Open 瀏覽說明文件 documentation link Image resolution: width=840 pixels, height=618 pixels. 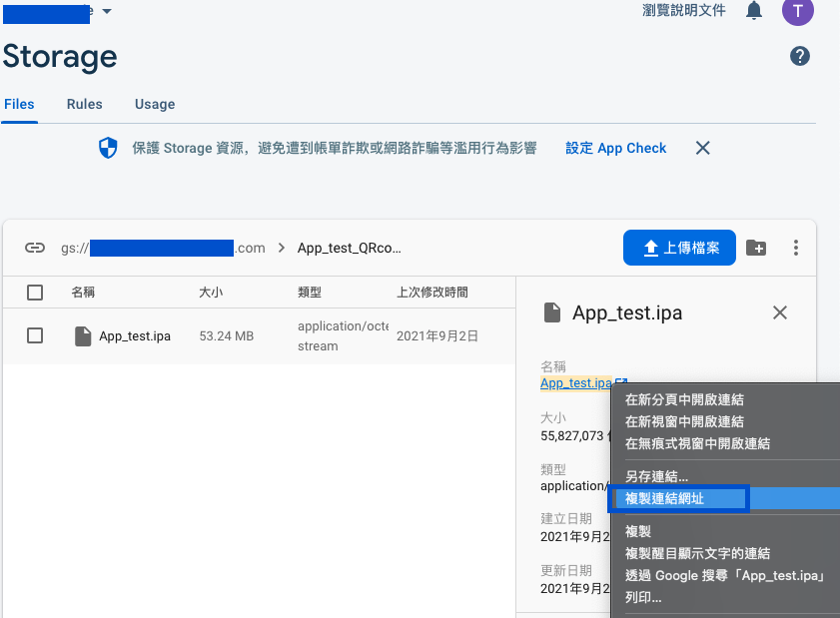[x=683, y=10]
